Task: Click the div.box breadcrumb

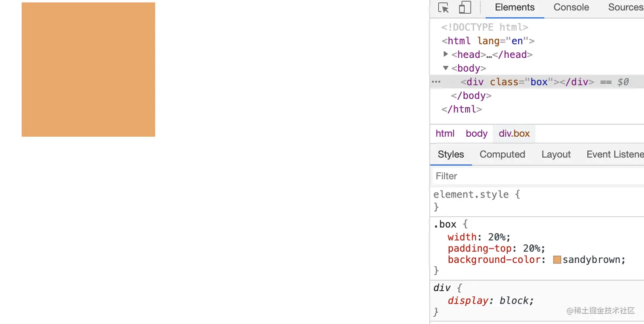Action: [514, 133]
